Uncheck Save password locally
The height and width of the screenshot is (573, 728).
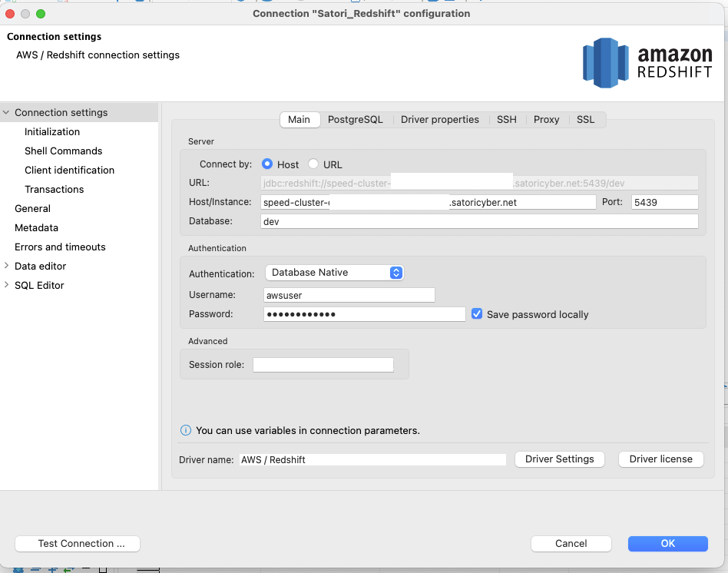[477, 314]
